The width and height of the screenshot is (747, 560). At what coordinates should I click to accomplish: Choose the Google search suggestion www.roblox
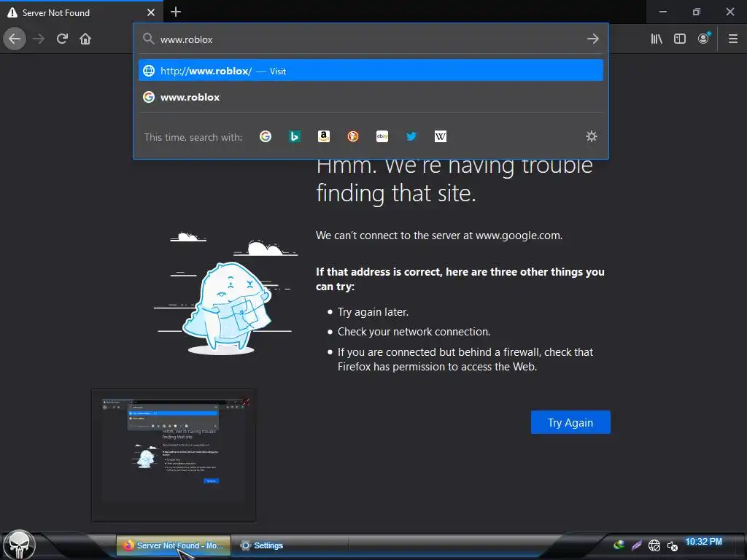371,97
